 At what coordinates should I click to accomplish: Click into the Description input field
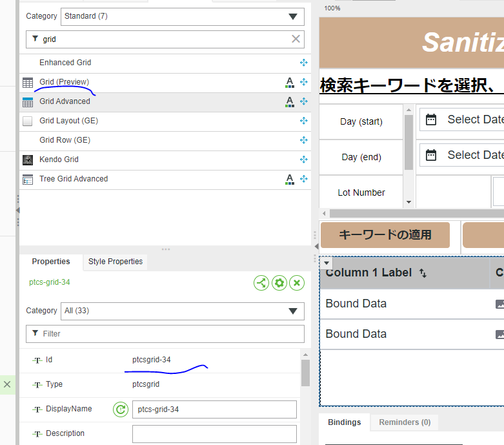click(214, 433)
